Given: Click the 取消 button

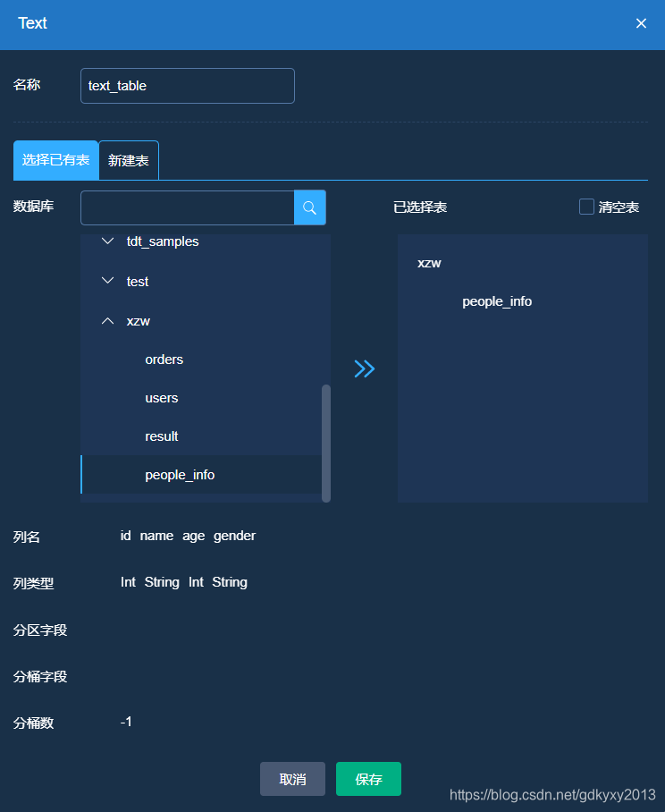Looking at the screenshot, I should tap(292, 779).
